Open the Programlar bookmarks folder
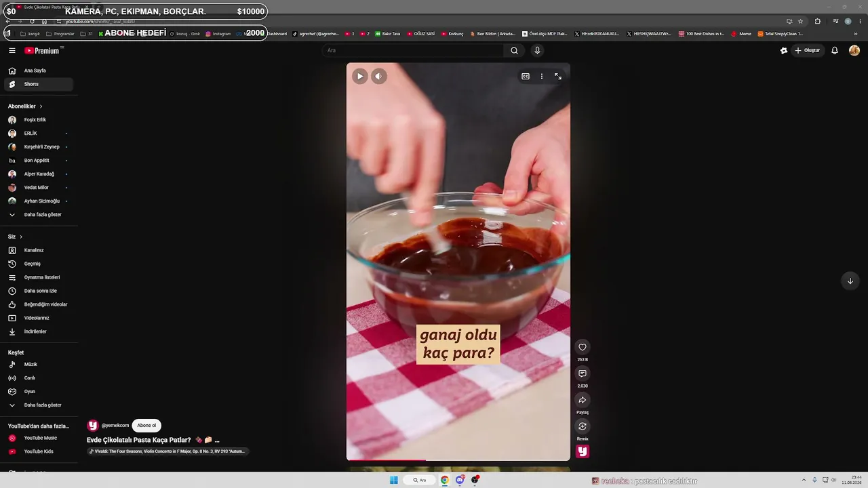The image size is (868, 488). coord(60,33)
